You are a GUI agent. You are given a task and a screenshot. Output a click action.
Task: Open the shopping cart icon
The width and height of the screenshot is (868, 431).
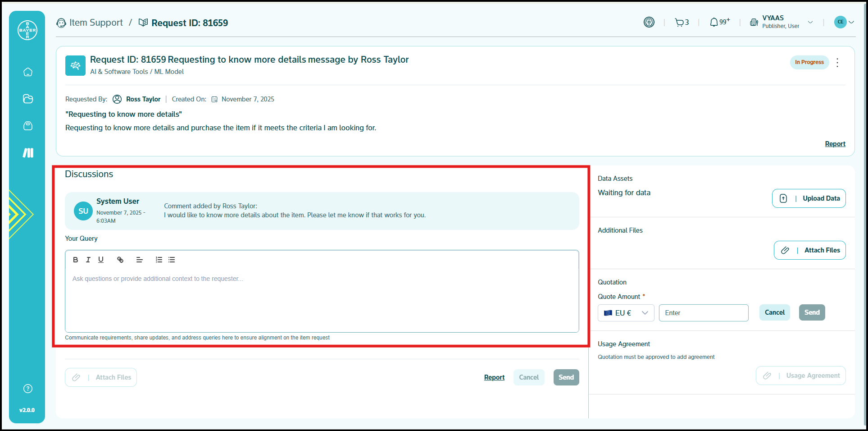pyautogui.click(x=679, y=23)
